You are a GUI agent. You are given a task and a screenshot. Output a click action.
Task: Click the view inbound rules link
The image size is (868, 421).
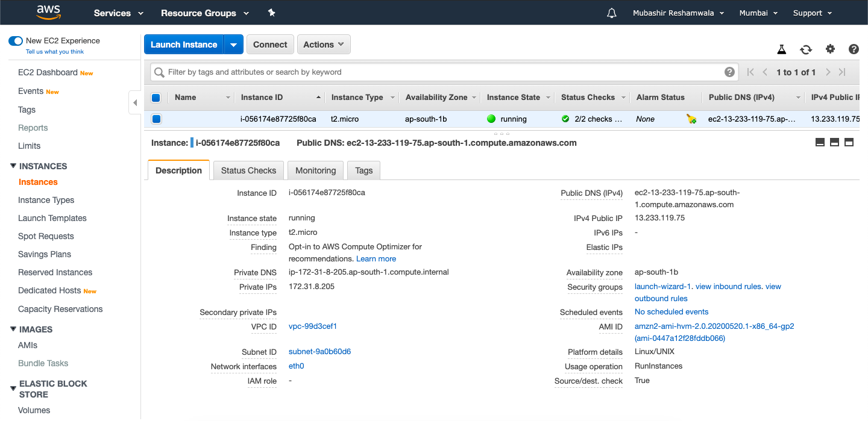729,287
